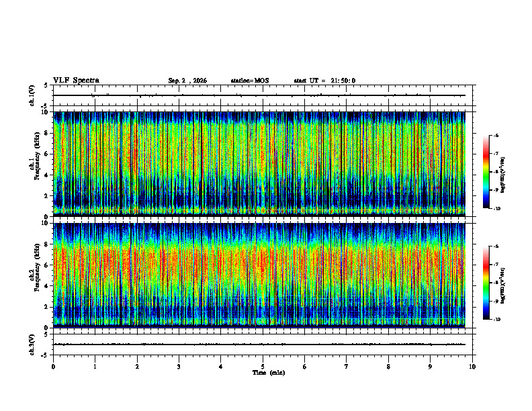Image resolution: width=532 pixels, height=411 pixels.
Task: Click the ch.1 spectrogram panel
Action: click(x=259, y=164)
